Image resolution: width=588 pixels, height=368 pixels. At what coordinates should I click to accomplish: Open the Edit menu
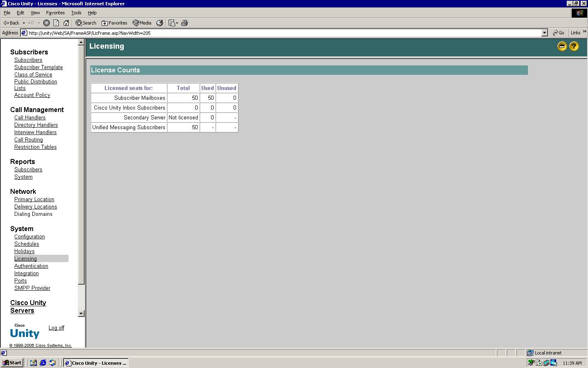pyautogui.click(x=20, y=13)
